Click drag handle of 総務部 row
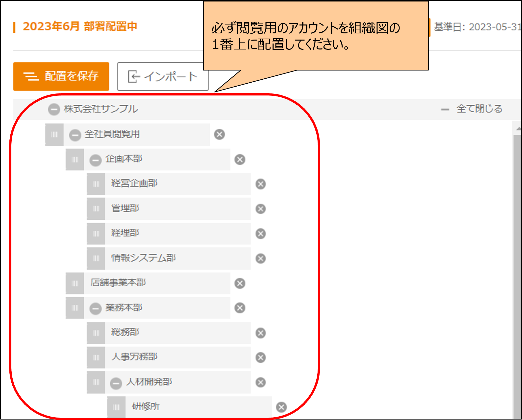This screenshot has height=420, width=522. (x=96, y=333)
